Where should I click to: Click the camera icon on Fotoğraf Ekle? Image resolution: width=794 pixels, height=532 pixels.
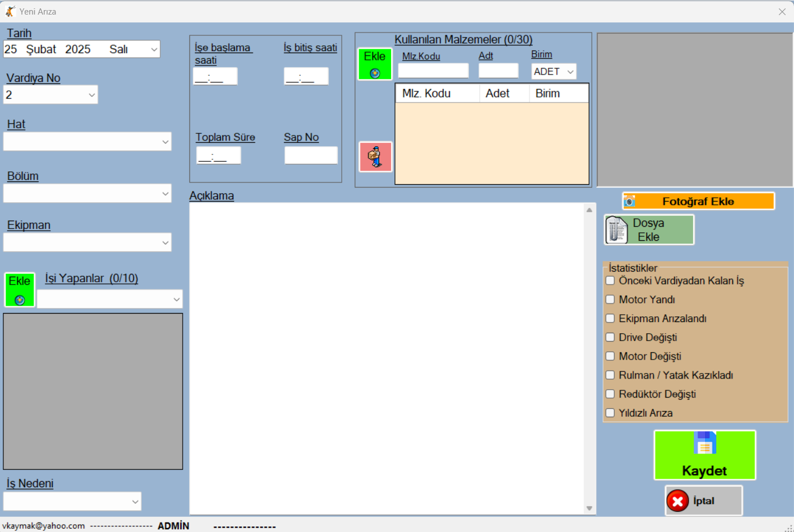point(630,201)
